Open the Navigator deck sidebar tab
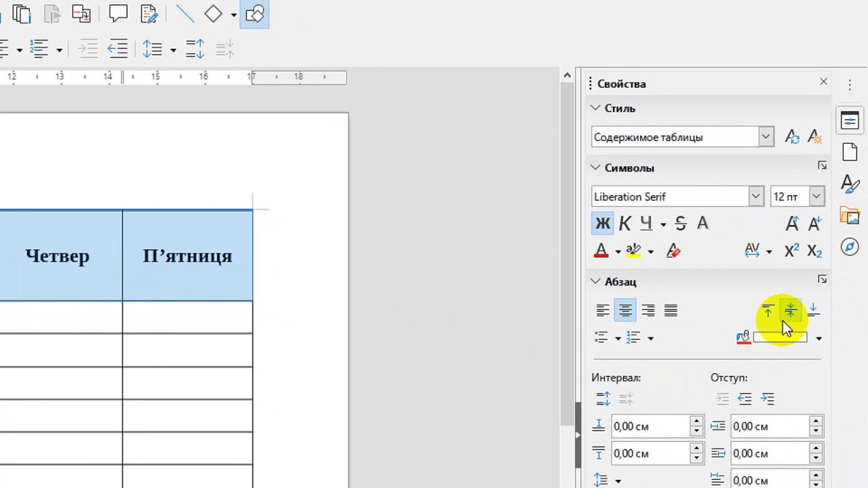 pyautogui.click(x=850, y=247)
